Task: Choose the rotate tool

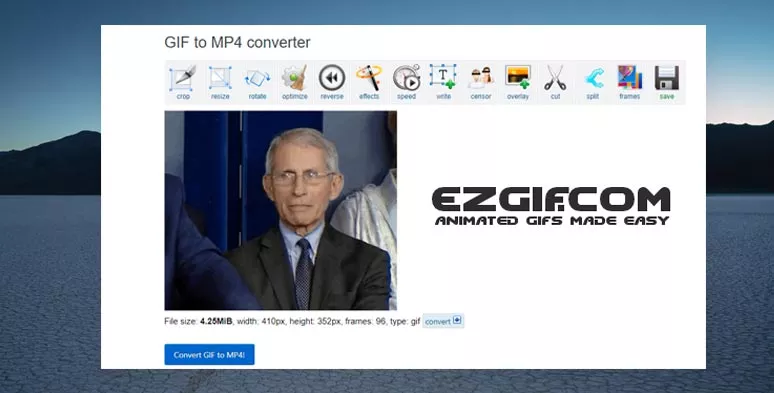Action: [x=257, y=82]
